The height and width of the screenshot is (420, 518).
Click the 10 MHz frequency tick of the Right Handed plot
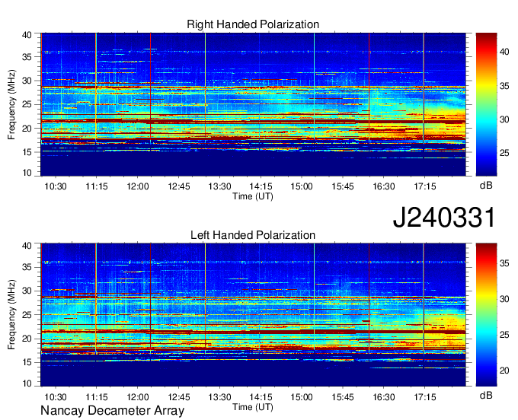point(27,173)
